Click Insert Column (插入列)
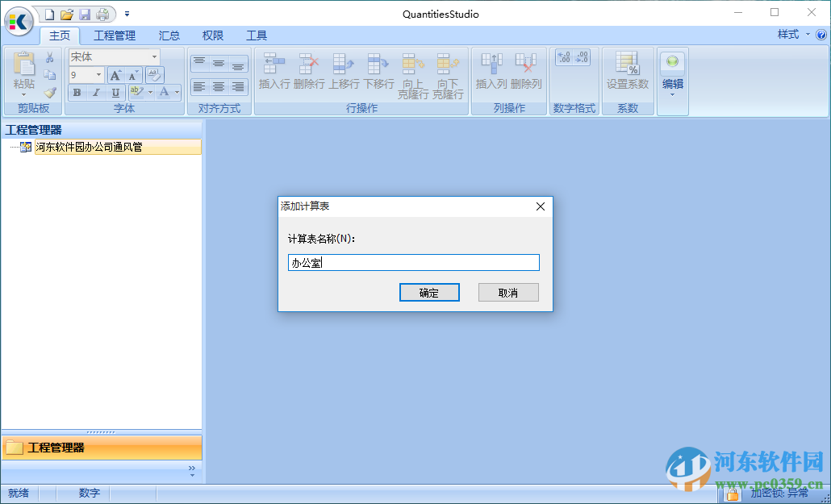 click(491, 71)
